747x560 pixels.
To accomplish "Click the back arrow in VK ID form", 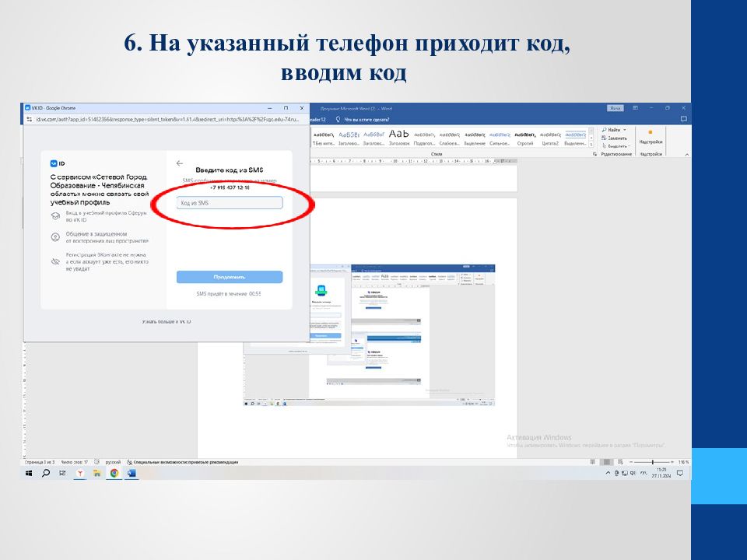I will click(180, 163).
